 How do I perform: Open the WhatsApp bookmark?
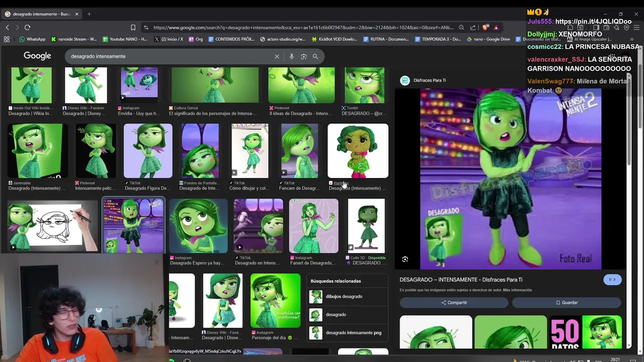(32, 39)
